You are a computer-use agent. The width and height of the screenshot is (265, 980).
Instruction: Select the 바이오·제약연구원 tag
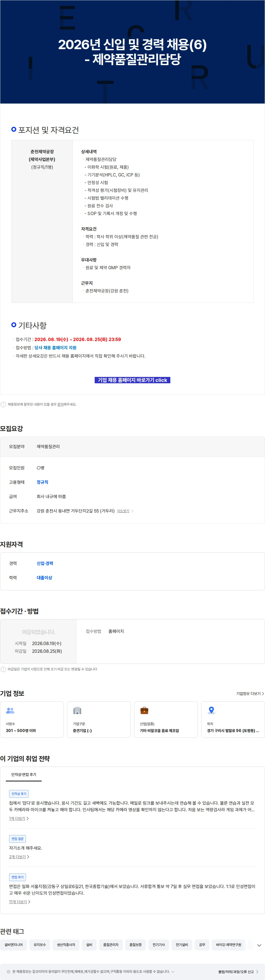[229, 945]
